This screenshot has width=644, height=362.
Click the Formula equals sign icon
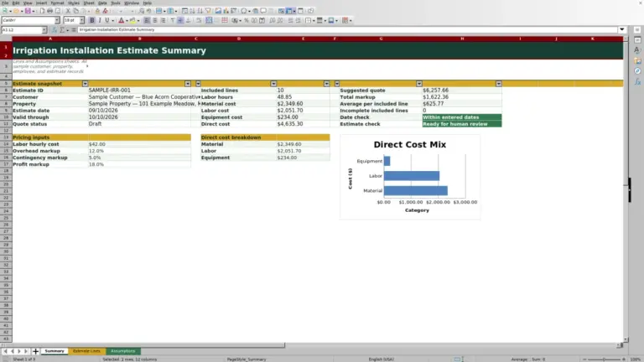[x=74, y=30]
